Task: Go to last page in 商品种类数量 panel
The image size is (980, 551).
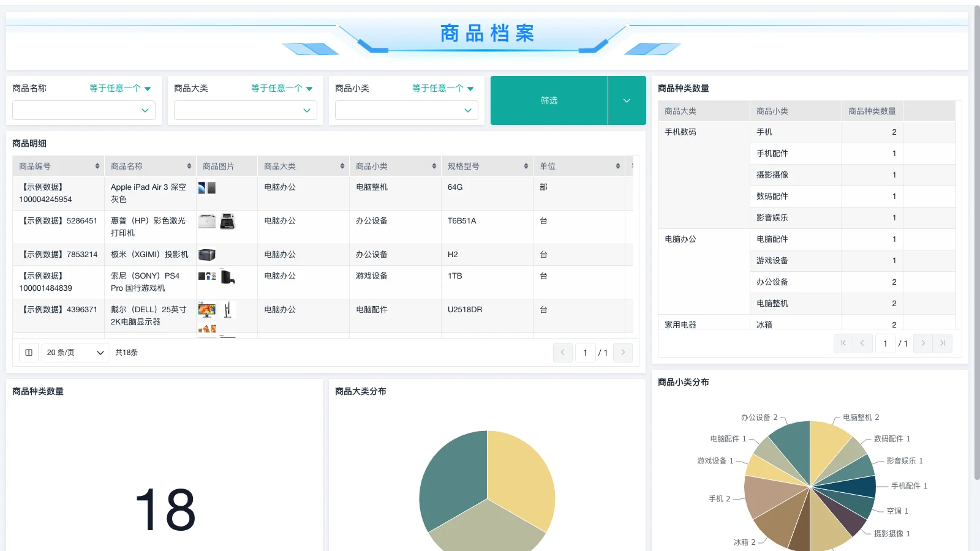Action: (x=943, y=343)
